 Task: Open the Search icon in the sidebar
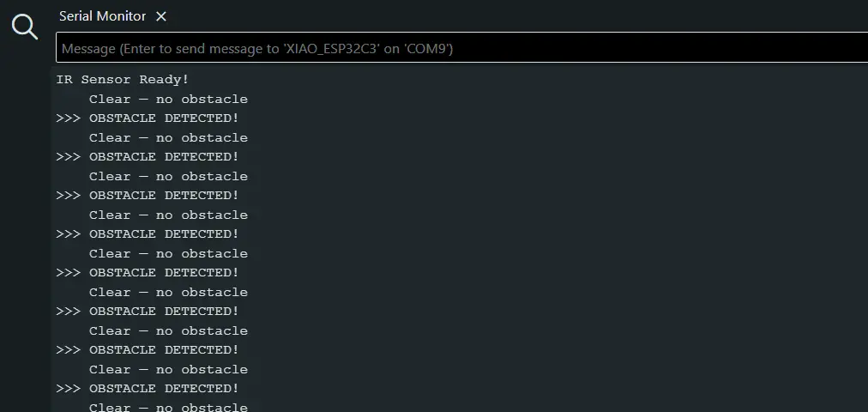(25, 27)
